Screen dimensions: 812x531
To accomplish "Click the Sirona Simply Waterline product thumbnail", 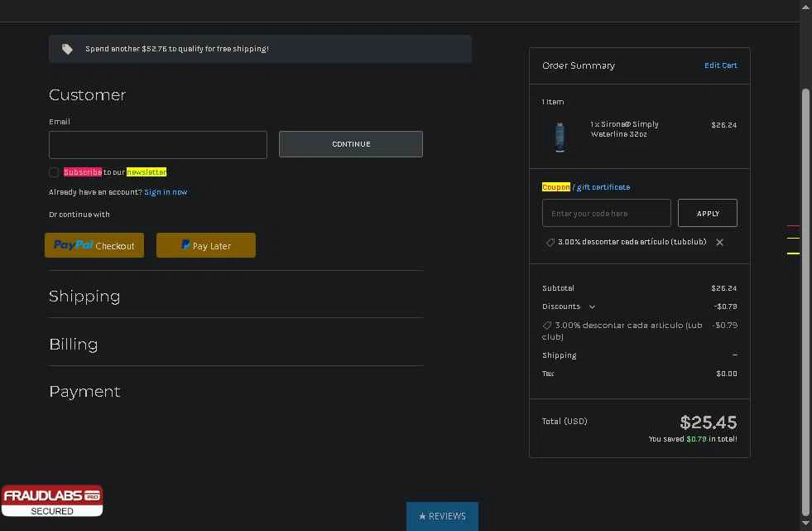I will coord(560,136).
